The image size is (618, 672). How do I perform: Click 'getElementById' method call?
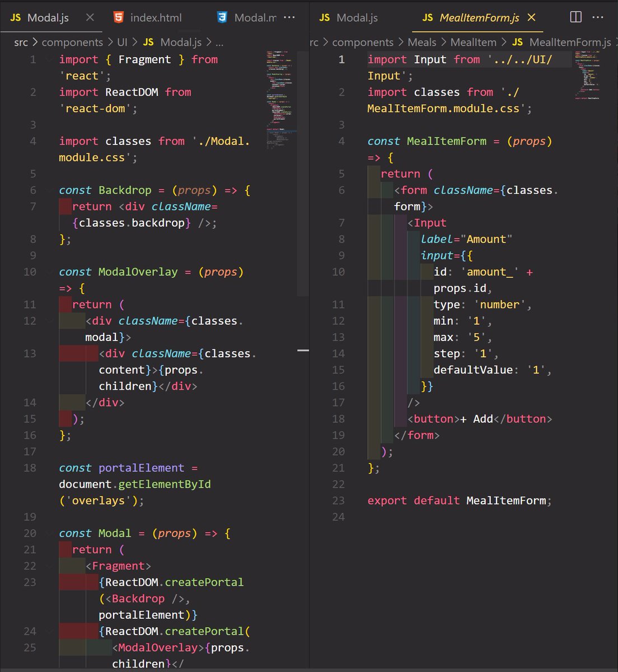(165, 484)
